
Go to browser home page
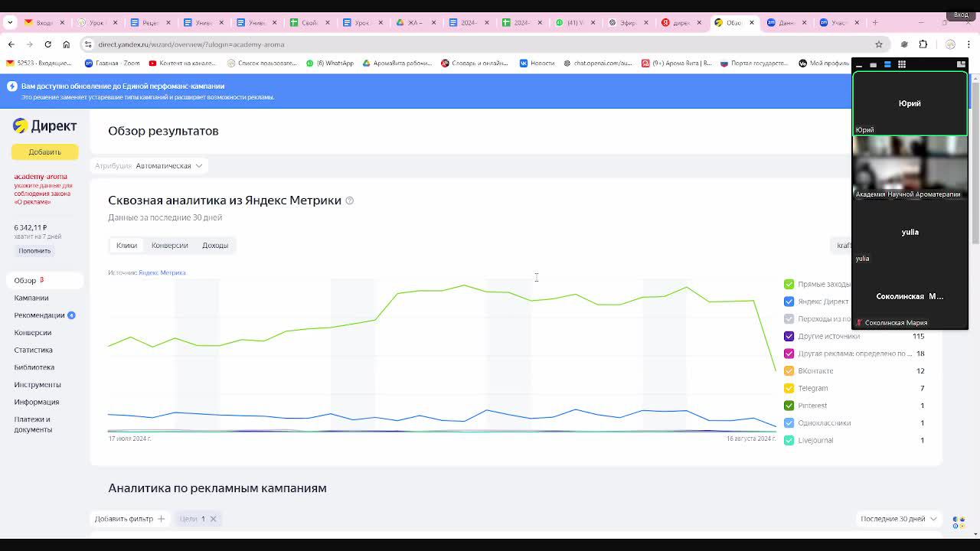(x=66, y=44)
